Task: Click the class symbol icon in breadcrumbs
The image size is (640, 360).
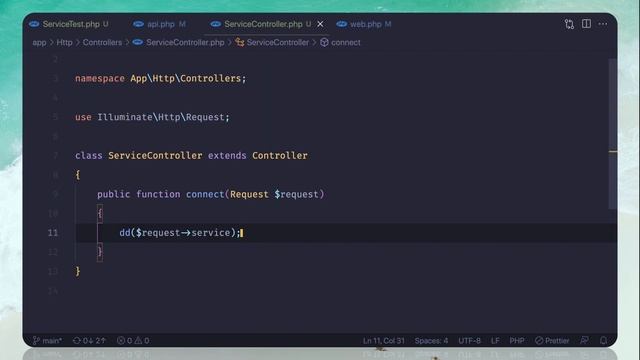Action: click(x=240, y=42)
